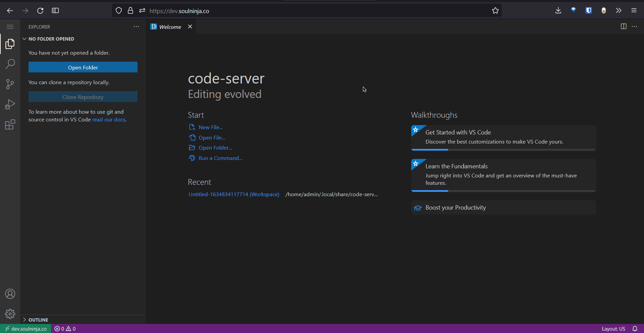This screenshot has height=333, width=644.
Task: Open the Run and Debug view
Action: [10, 105]
